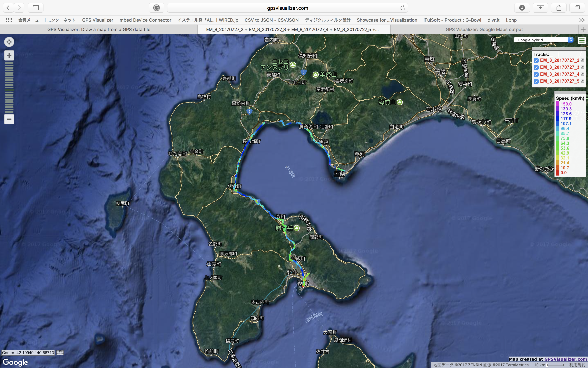Click the GPSVisualizer.com credit link
The height and width of the screenshot is (368, 588).
click(565, 359)
